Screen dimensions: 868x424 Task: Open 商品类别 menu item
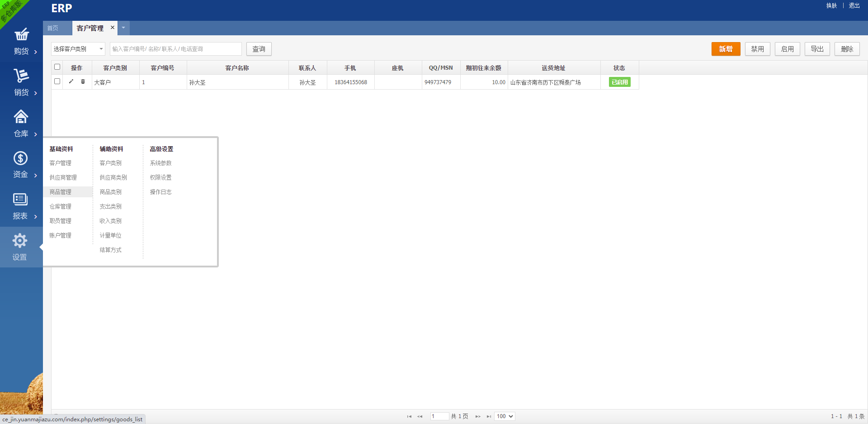[111, 192]
